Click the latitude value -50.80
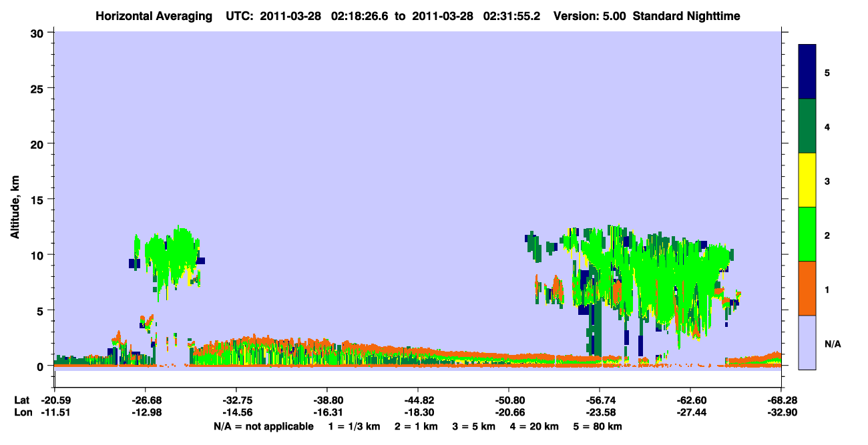This screenshot has width=868, height=445. pyautogui.click(x=509, y=400)
